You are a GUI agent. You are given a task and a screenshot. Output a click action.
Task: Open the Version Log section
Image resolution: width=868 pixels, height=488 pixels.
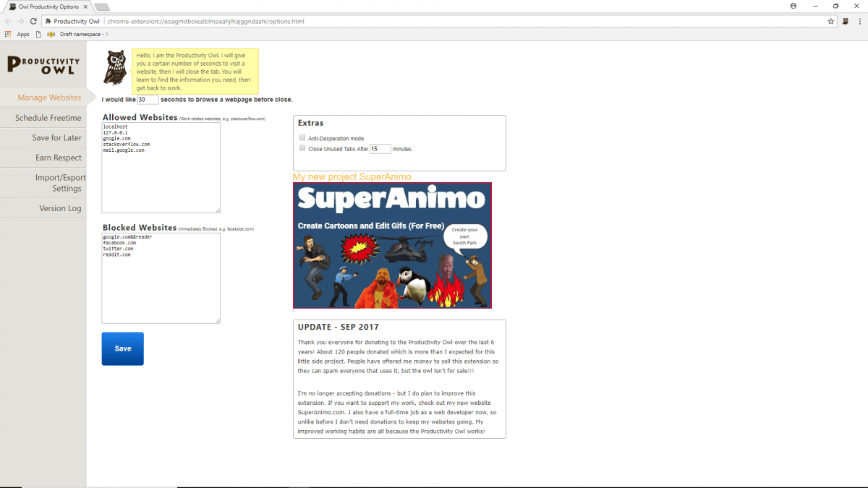click(x=60, y=207)
